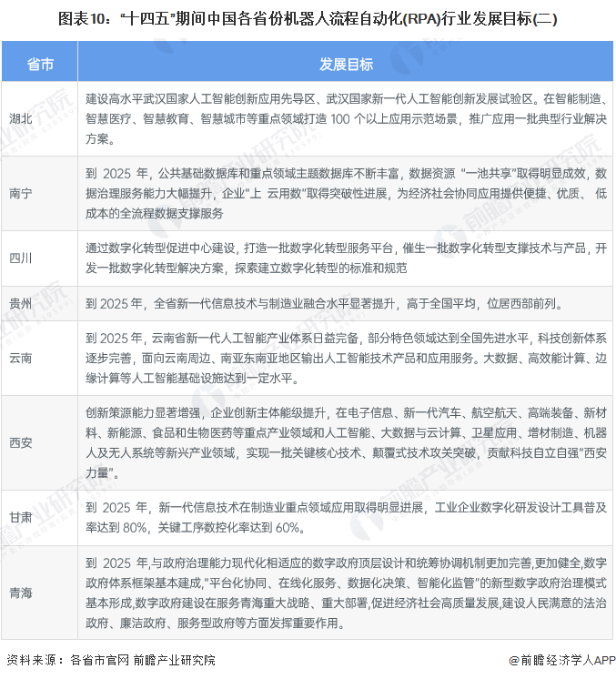Click the chart title 图表10 heading
The image size is (616, 679).
tap(308, 17)
